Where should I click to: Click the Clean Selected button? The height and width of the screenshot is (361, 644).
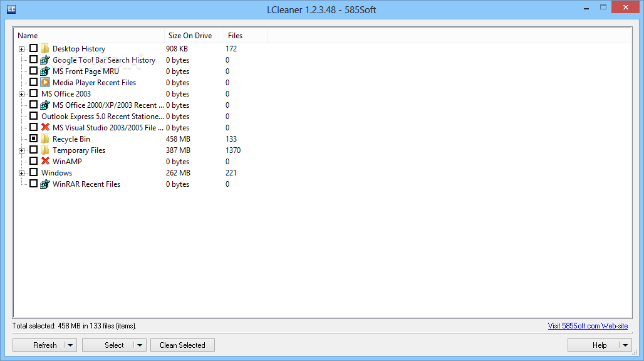182,345
